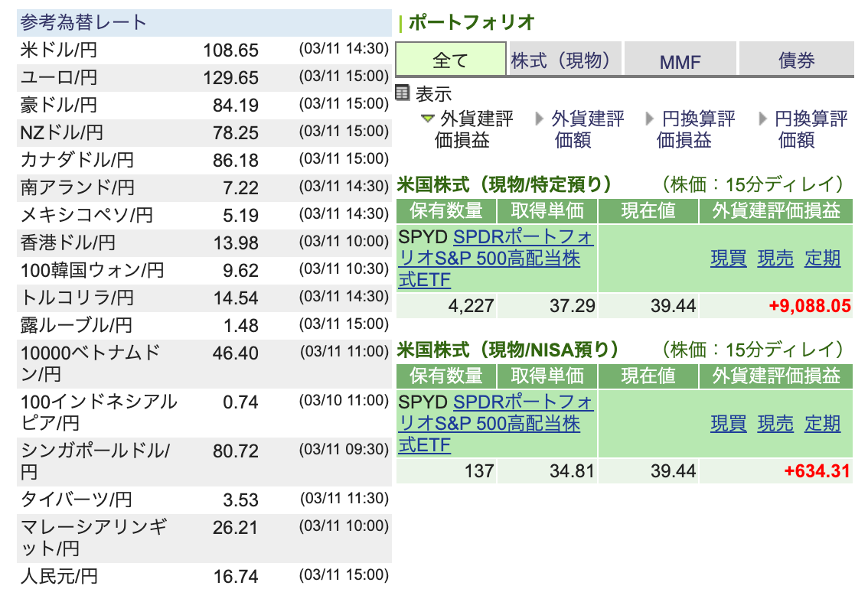Open the MMF tab
The height and width of the screenshot is (589, 868).
point(680,59)
